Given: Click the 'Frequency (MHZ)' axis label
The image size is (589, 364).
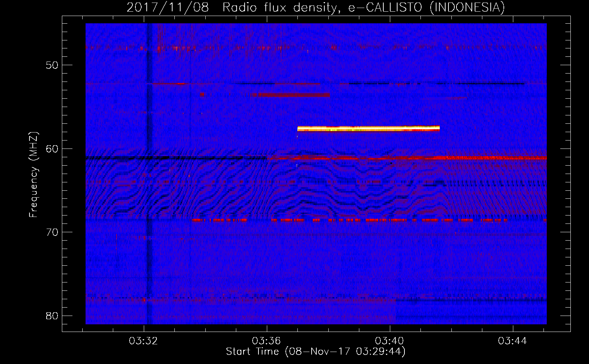Looking at the screenshot, I should pyautogui.click(x=33, y=175).
